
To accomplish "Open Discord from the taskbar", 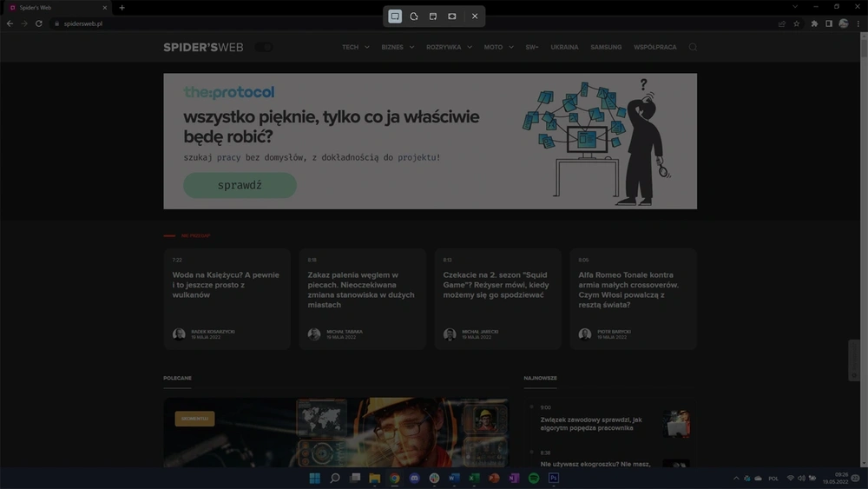I will 415,478.
